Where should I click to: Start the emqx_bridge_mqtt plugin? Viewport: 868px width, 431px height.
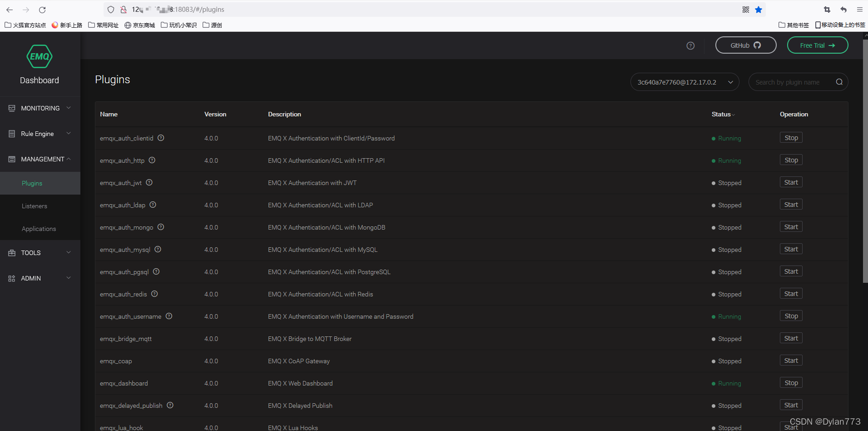tap(791, 338)
